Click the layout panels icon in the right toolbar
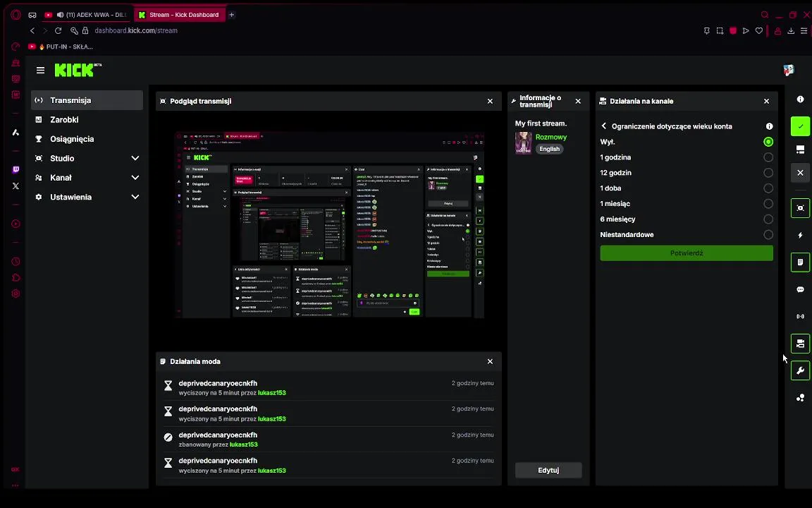Viewport: 812px width, 508px height. (x=800, y=150)
